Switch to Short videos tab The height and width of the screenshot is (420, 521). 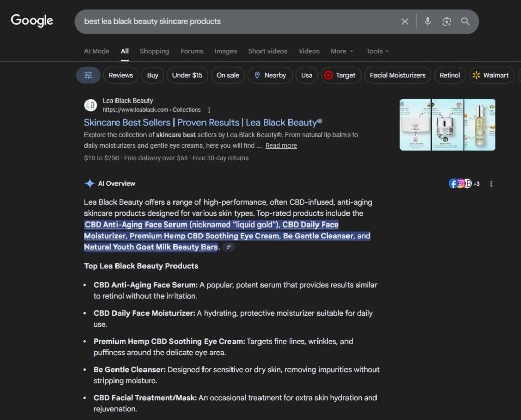[x=268, y=51]
